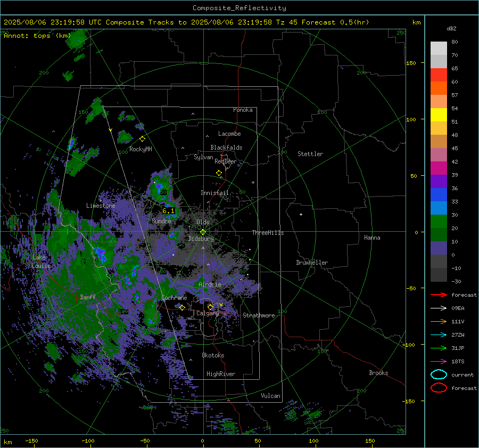Click the yellow diamond marker below Cochrane
This screenshot has height=448, width=479.
point(182,307)
